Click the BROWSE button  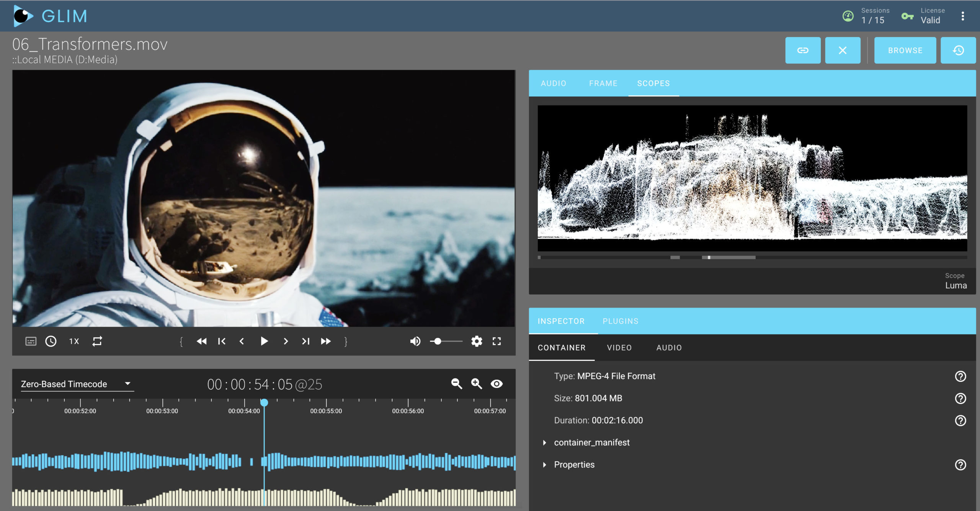[x=905, y=50]
